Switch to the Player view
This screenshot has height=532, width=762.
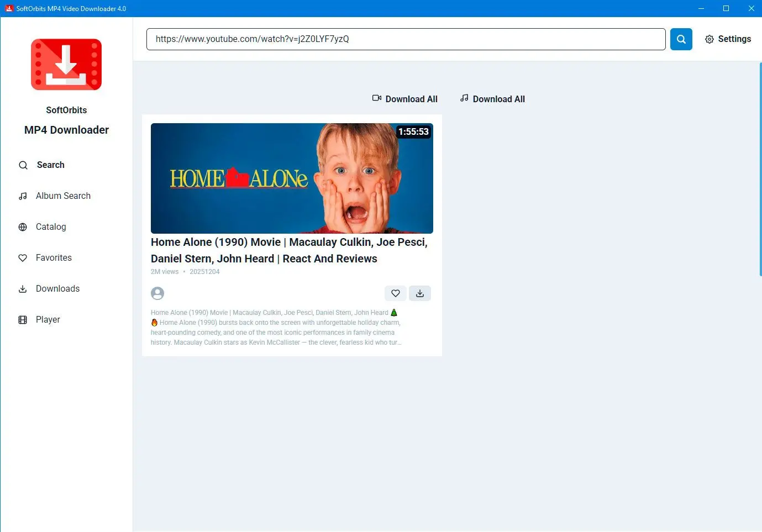coord(48,320)
